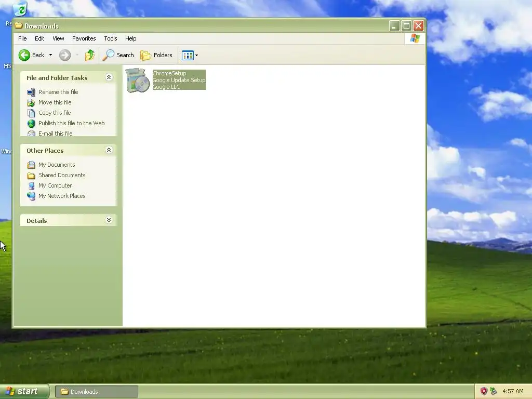Open Search with the magnifier icon
This screenshot has width=532, height=399.
click(118, 55)
